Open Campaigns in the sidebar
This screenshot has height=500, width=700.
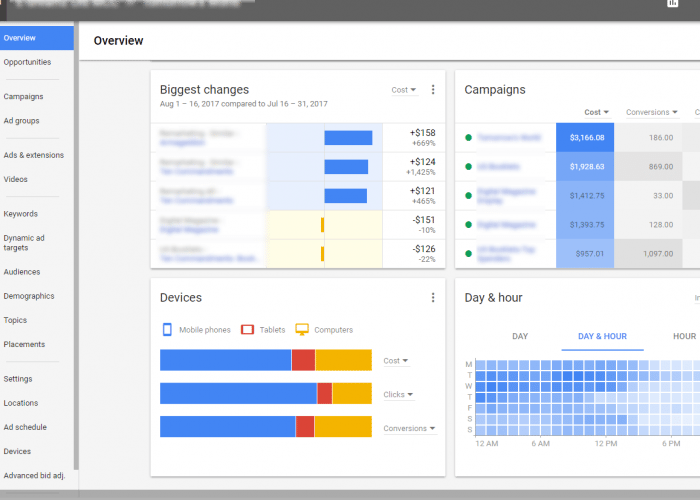pos(23,96)
